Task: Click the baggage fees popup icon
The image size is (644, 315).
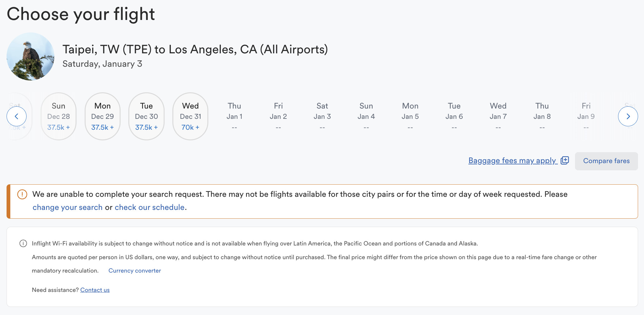Action: (565, 160)
